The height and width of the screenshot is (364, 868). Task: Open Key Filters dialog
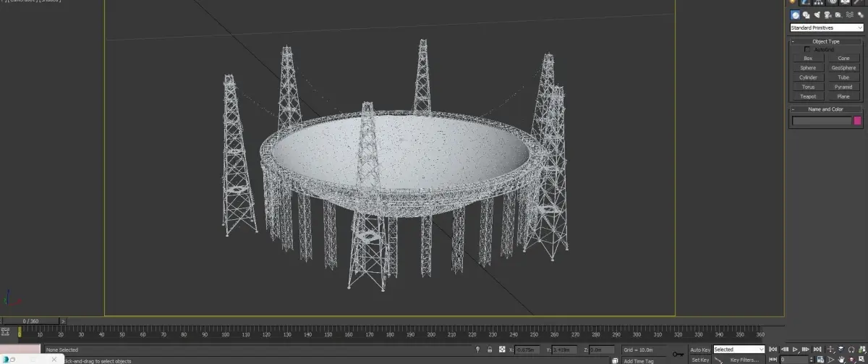point(744,360)
